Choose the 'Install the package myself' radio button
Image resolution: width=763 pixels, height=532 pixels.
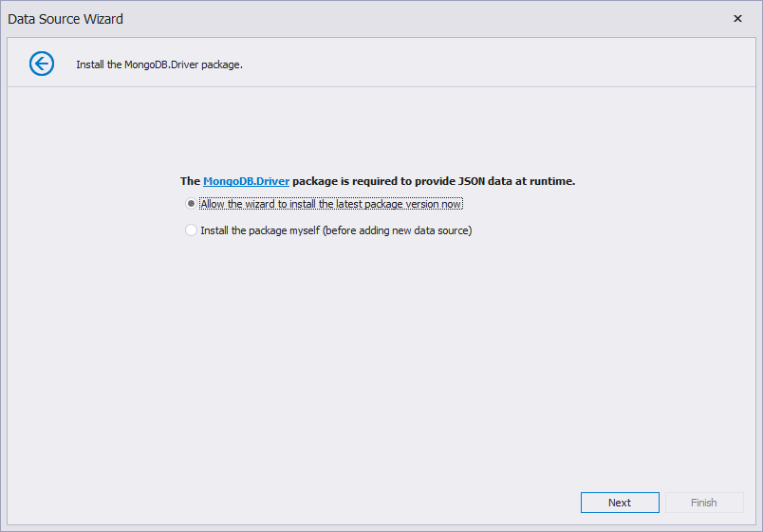pos(191,230)
